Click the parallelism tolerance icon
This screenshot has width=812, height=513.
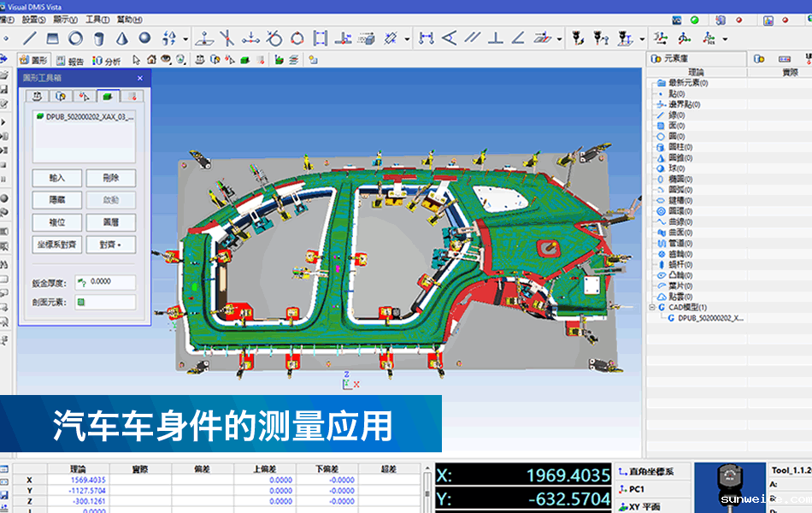[472, 38]
